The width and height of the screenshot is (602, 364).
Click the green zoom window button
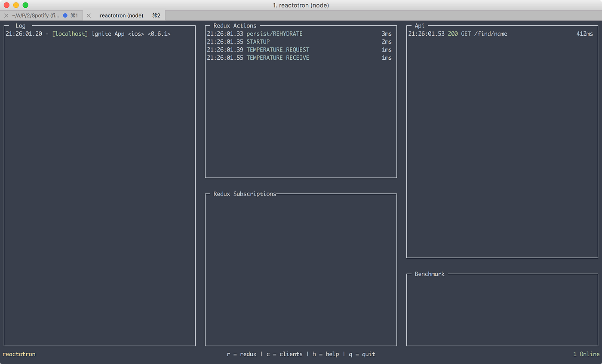pyautogui.click(x=25, y=5)
